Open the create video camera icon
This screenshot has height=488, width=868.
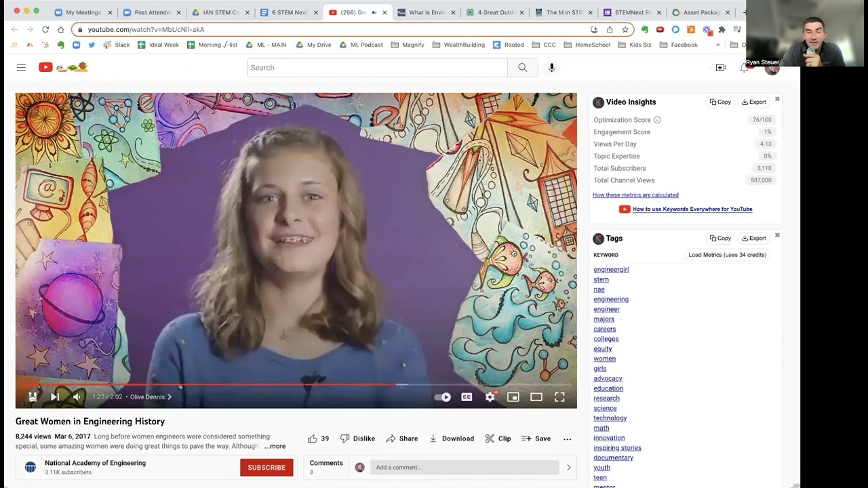(x=721, y=68)
